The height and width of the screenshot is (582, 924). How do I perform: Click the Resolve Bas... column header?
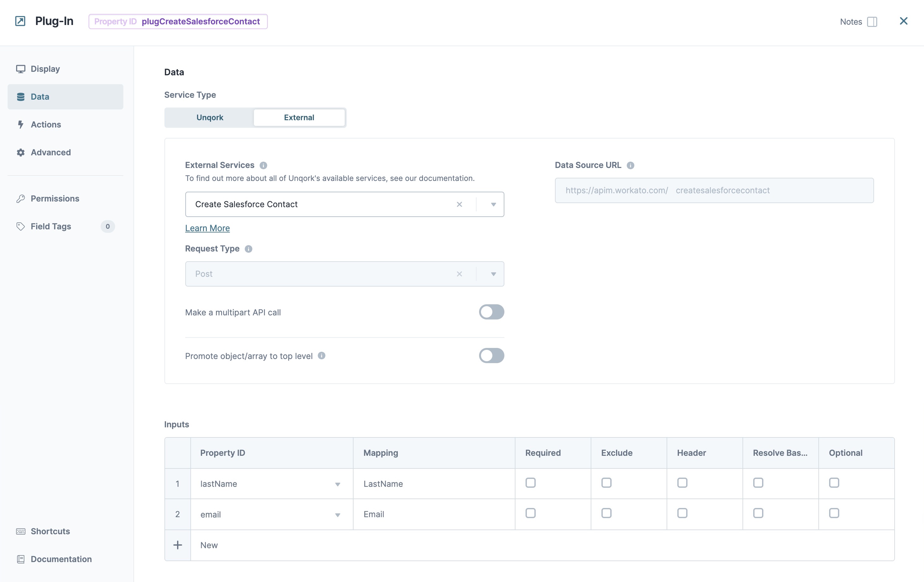(780, 453)
